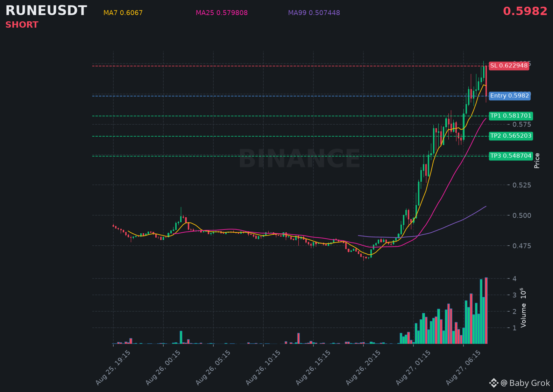Click the MA99 0.507448 legend entry

(x=314, y=13)
